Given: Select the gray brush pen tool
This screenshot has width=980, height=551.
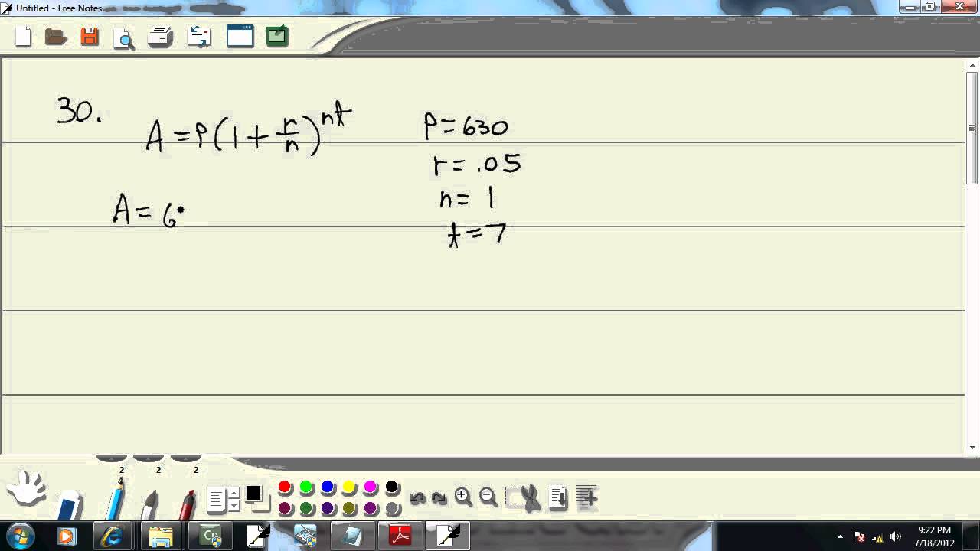Looking at the screenshot, I should pyautogui.click(x=150, y=504).
